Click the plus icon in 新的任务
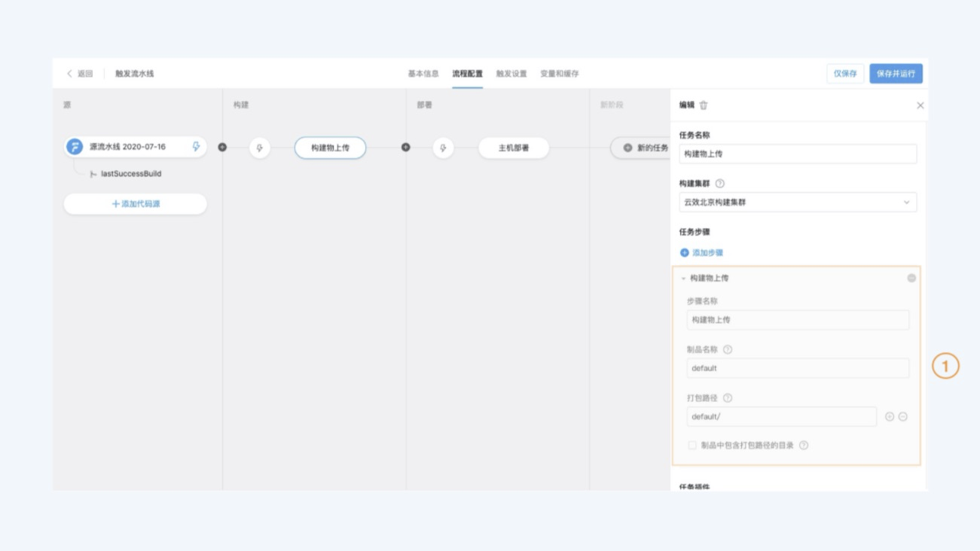Viewport: 980px width, 551px height. click(627, 148)
